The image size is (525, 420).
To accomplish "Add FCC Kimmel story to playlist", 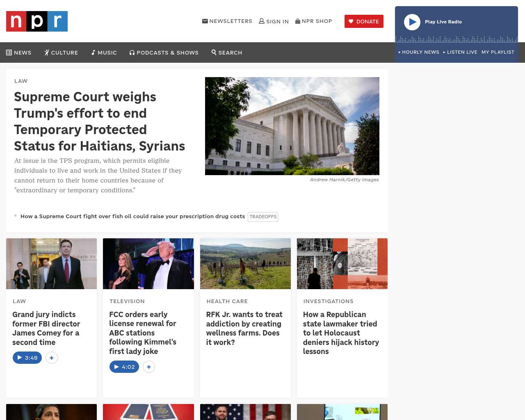I will pos(149,367).
